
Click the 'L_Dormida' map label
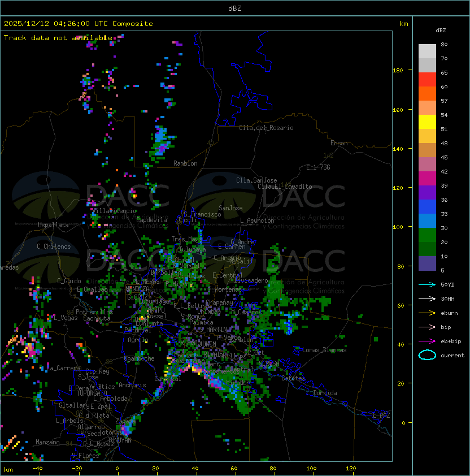point(321,393)
